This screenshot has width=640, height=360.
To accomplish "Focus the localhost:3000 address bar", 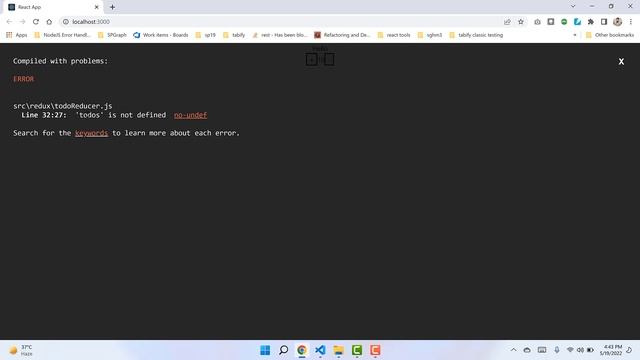I will coord(282,22).
